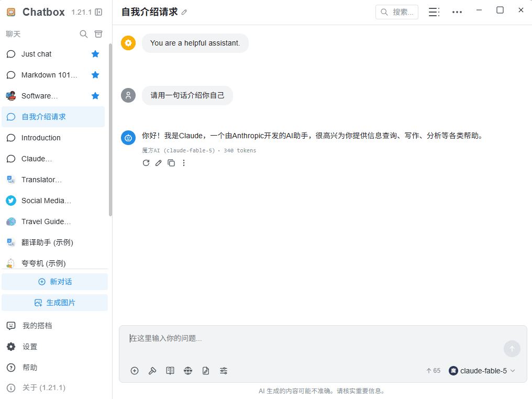Edit the assistant reply with pencil icon

[159, 163]
